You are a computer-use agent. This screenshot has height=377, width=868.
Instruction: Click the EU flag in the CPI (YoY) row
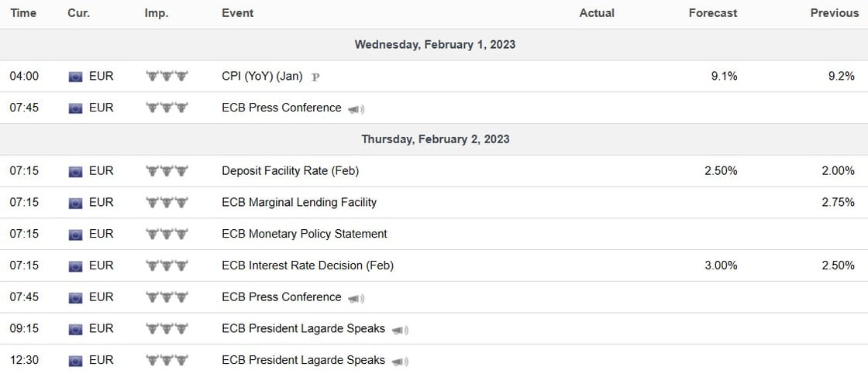point(75,77)
